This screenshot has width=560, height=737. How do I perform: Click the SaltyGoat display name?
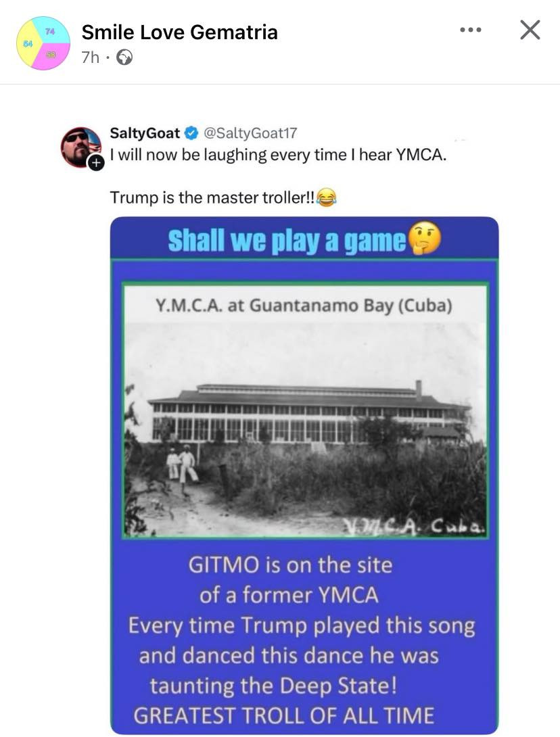tap(145, 134)
